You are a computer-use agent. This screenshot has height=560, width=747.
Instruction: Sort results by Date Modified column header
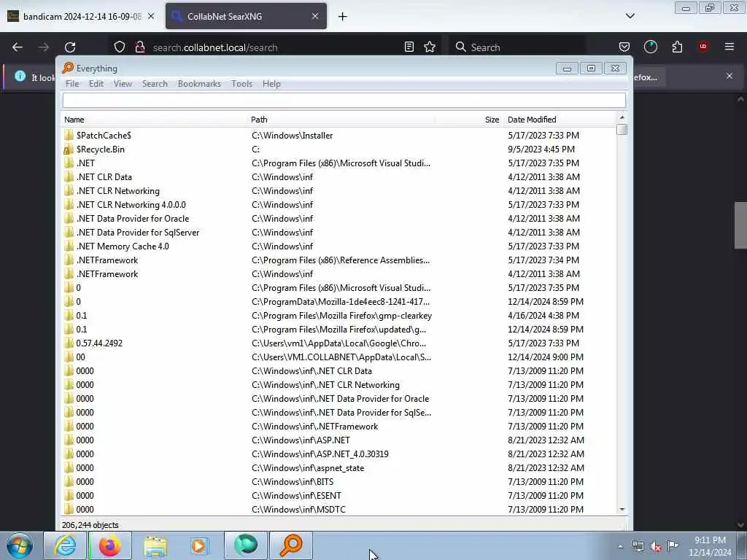pos(560,120)
